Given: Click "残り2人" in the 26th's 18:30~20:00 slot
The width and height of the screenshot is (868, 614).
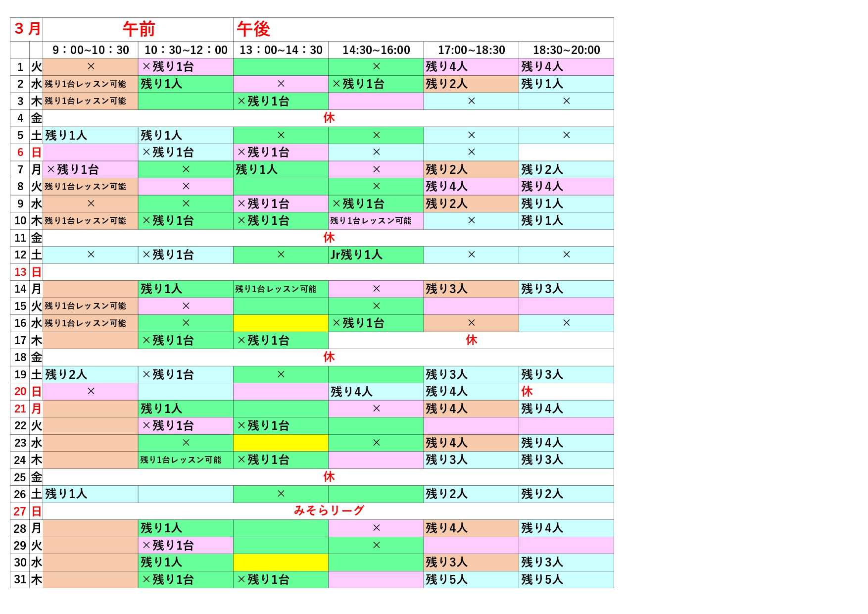Looking at the screenshot, I should (x=542, y=494).
